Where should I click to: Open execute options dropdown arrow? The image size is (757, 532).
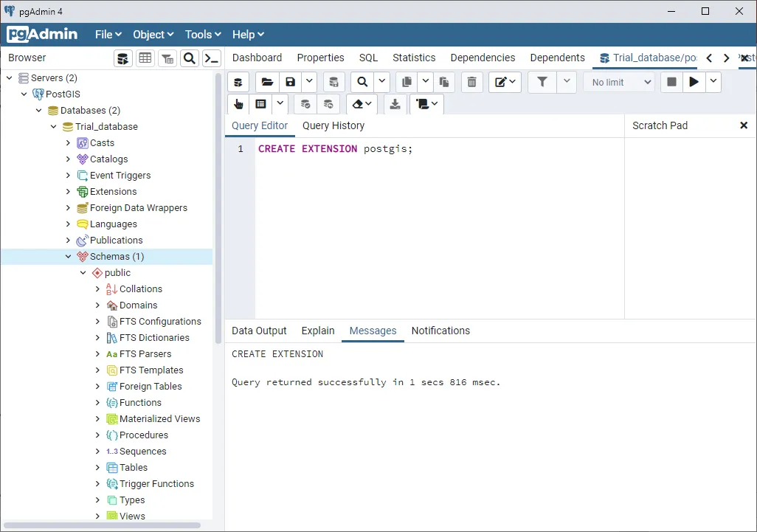[713, 82]
